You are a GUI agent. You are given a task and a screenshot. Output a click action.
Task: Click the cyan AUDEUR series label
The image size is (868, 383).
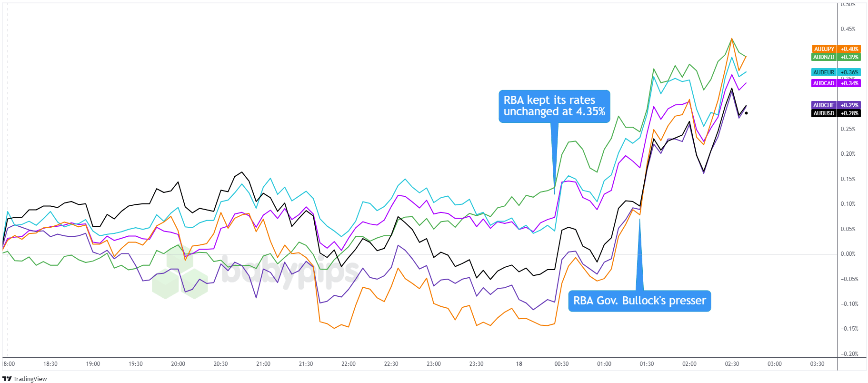pyautogui.click(x=824, y=72)
